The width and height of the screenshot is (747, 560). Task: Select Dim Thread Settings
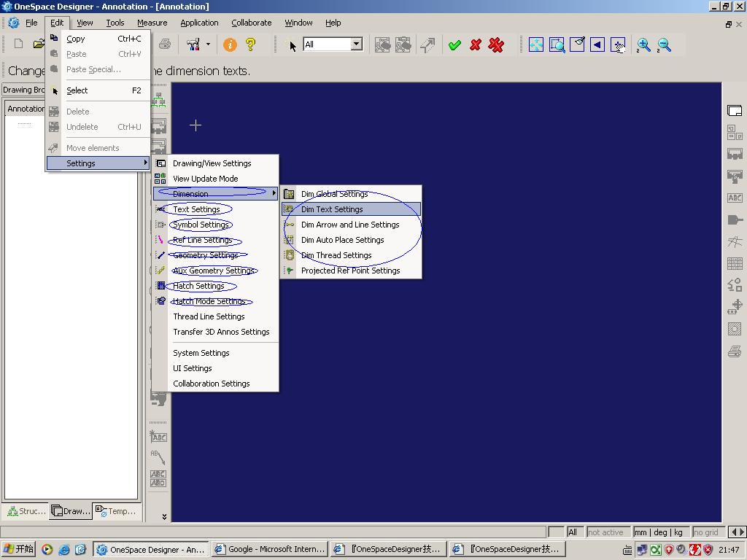(351, 254)
